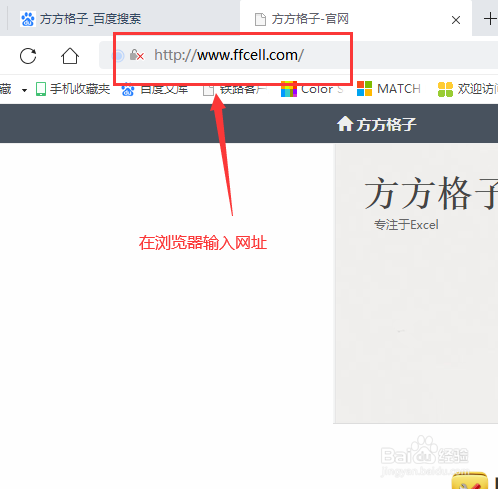Click the four-leaf icon beside 欢迎访问
The width and height of the screenshot is (498, 489).
click(445, 89)
